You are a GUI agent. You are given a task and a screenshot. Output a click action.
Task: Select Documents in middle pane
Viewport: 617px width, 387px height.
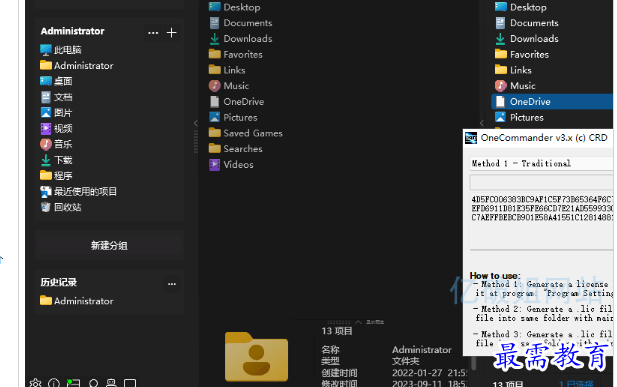tap(240, 23)
